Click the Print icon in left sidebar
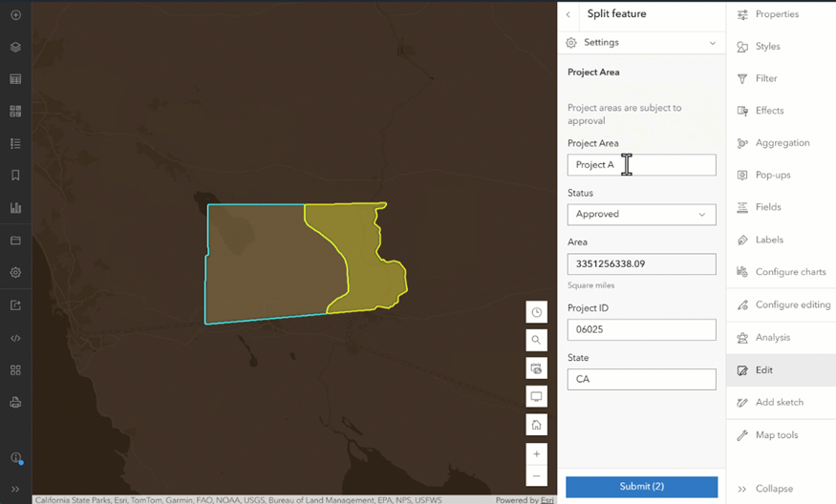 (x=15, y=402)
